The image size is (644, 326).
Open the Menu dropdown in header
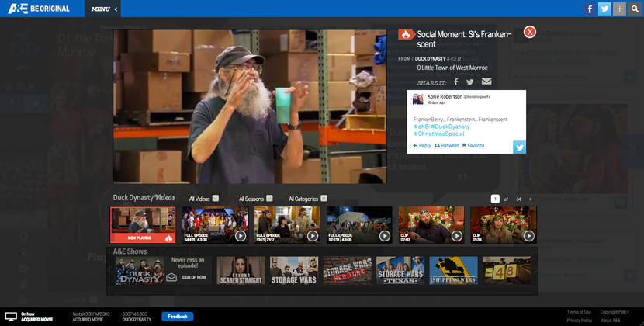pyautogui.click(x=103, y=9)
